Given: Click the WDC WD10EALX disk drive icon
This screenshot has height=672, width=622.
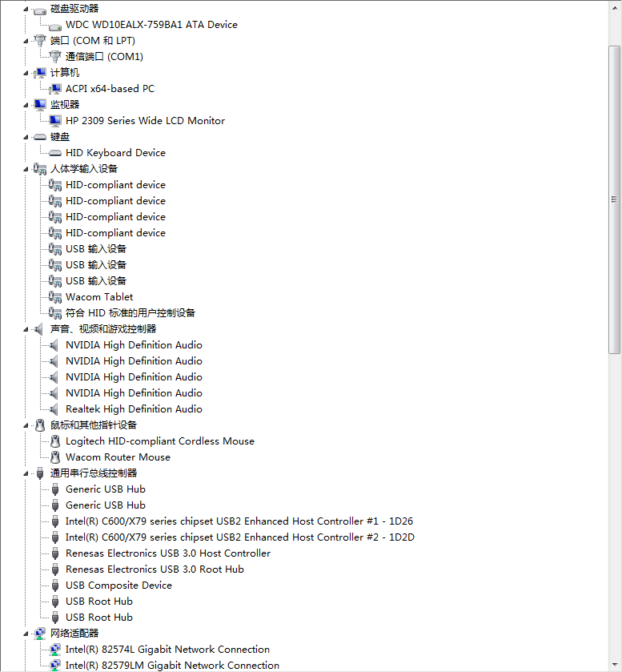Looking at the screenshot, I should click(x=54, y=26).
